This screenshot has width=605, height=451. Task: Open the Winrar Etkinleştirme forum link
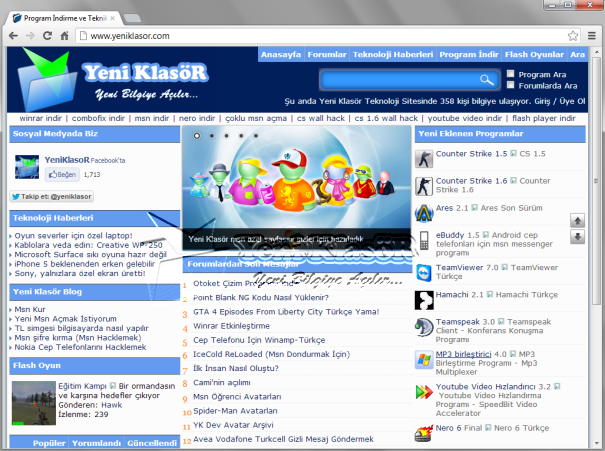pyautogui.click(x=231, y=326)
